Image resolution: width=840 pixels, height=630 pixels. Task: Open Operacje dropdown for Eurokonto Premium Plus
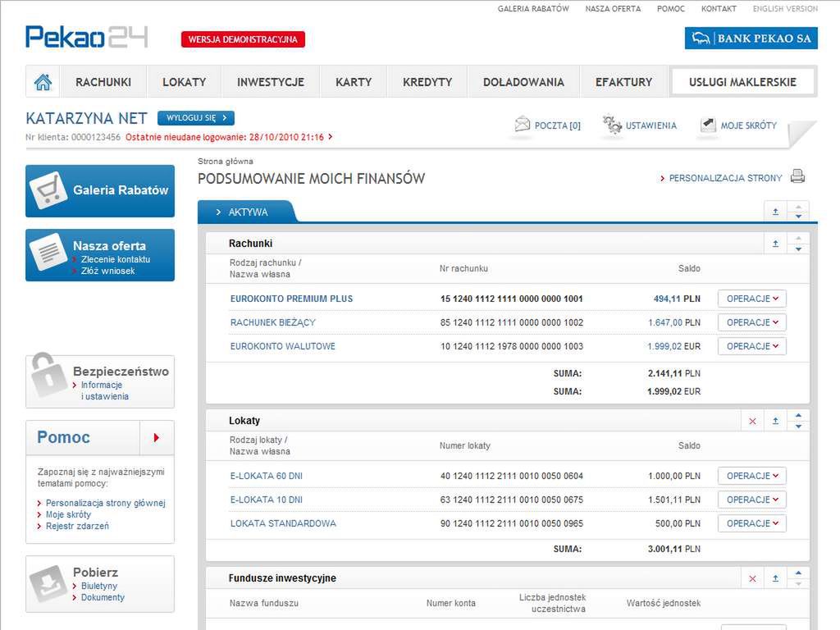click(751, 299)
